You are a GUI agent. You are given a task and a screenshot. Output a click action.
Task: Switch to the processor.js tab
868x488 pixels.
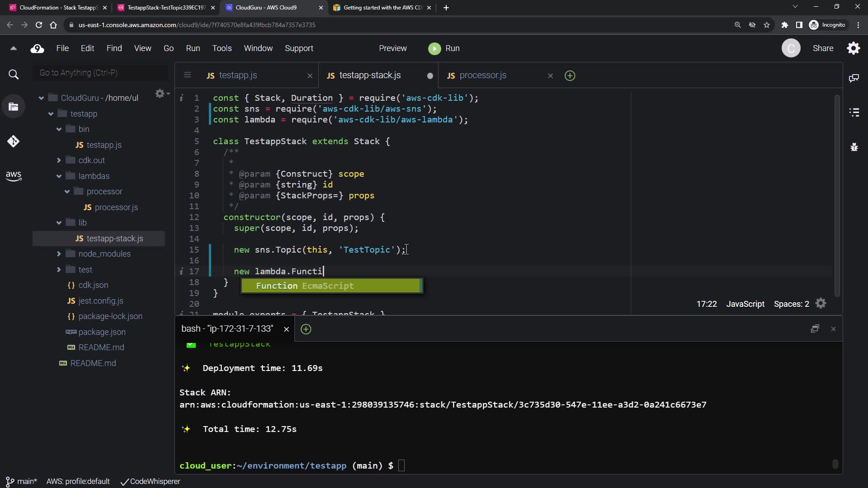482,75
